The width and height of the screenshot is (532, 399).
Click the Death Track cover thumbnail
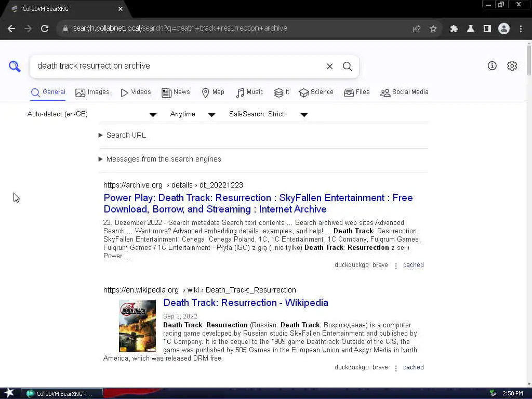coord(137,326)
